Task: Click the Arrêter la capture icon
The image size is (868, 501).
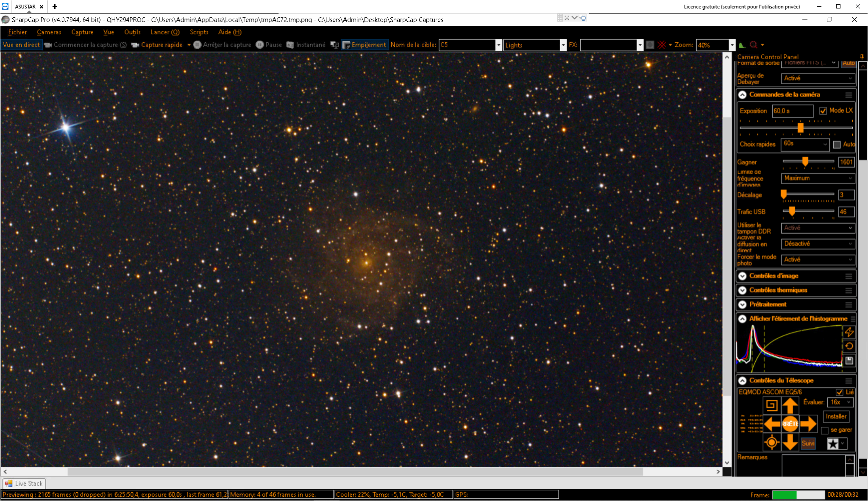Action: pos(197,45)
